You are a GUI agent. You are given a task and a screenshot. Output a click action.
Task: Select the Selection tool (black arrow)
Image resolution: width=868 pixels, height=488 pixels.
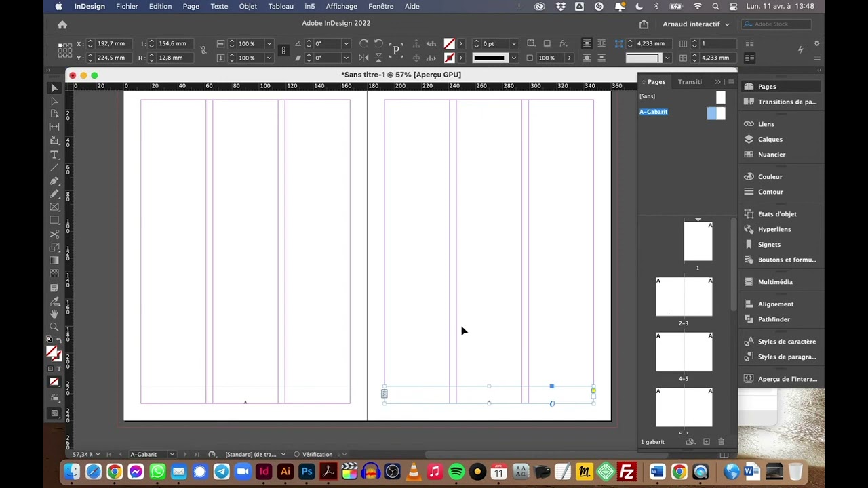click(x=54, y=88)
